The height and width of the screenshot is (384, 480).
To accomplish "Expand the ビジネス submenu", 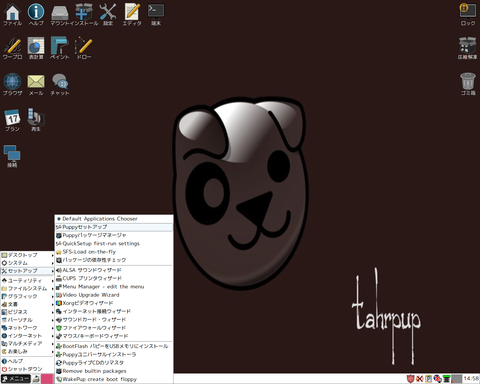I will coord(27,312).
